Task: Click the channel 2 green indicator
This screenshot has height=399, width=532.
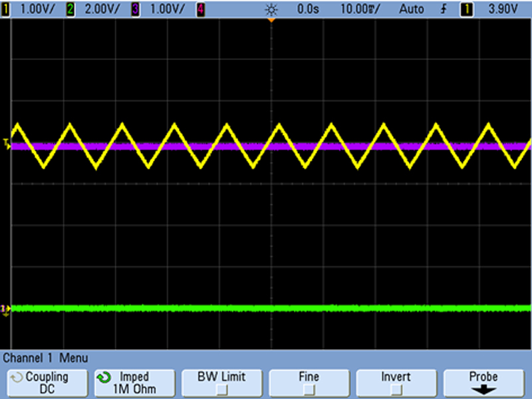Action: point(70,9)
